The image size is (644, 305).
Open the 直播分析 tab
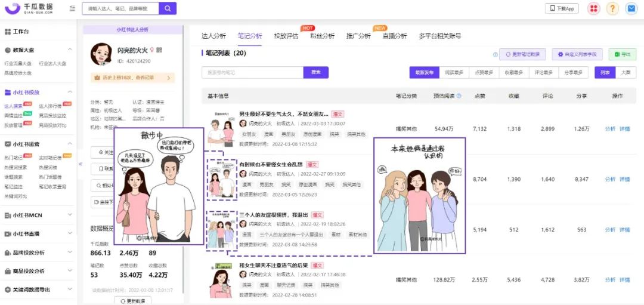click(x=394, y=36)
